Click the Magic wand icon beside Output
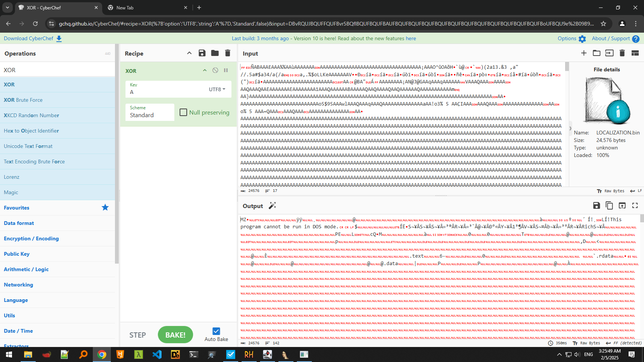The image size is (644, 362). point(272,206)
